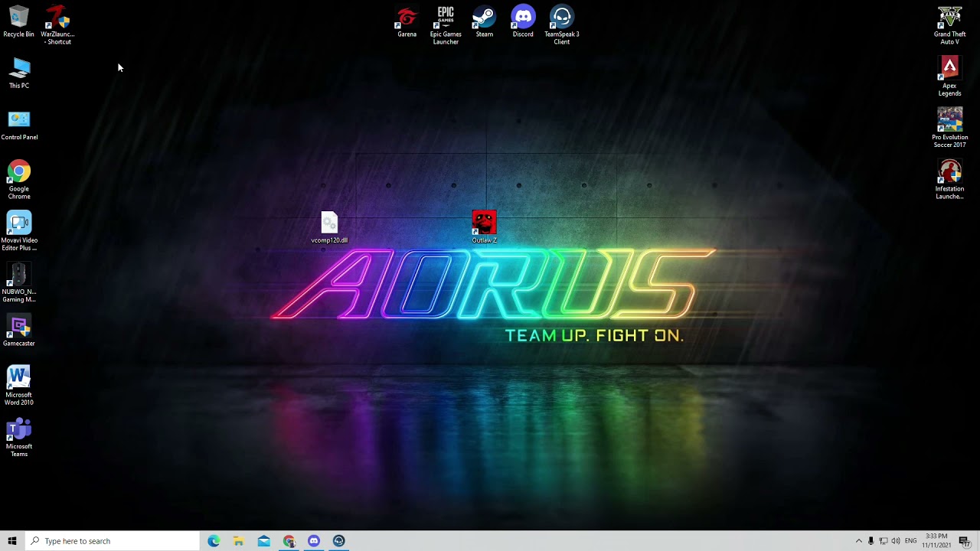Open the Mail app from taskbar
This screenshot has height=551, width=980.
[264, 541]
